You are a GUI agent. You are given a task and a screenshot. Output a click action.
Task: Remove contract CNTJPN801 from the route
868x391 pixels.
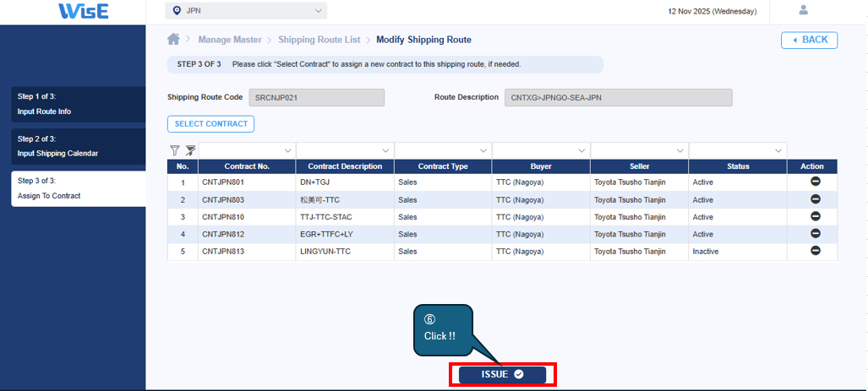pos(815,182)
